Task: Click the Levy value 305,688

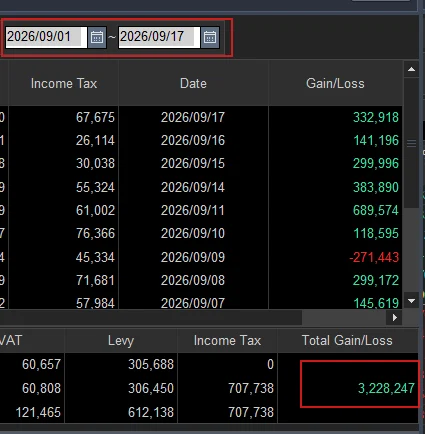Action: 151,364
